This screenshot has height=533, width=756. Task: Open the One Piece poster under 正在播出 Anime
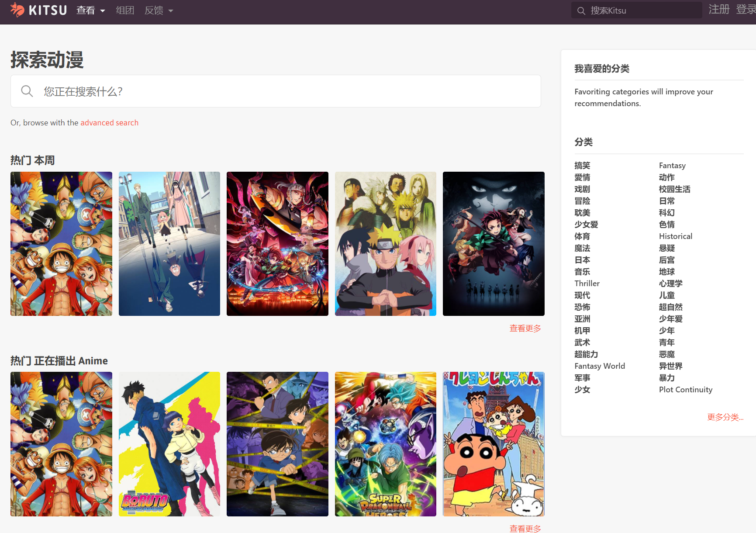[61, 444]
